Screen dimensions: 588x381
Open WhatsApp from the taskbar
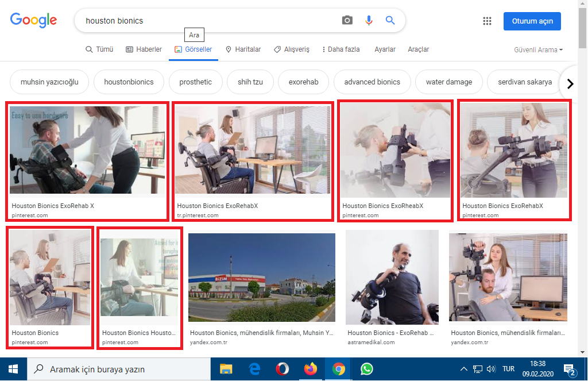[367, 370]
